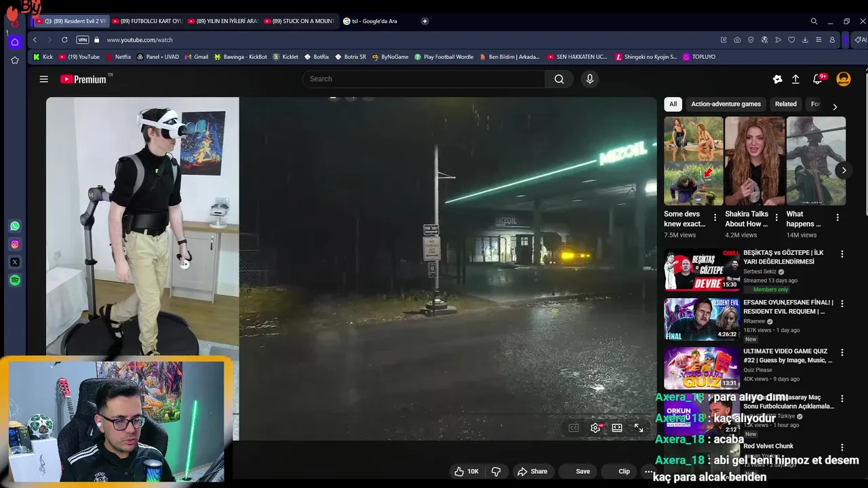
Task: Open the sidebar WhatsApp icon
Action: tap(15, 226)
